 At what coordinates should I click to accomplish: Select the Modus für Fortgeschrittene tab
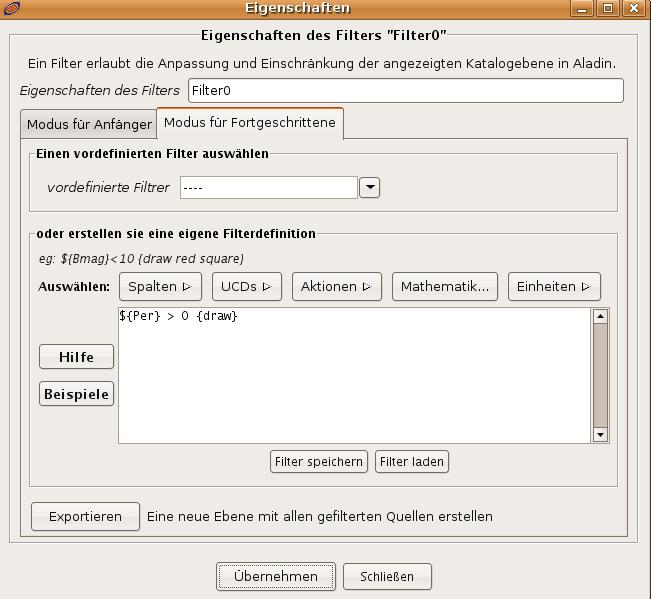tap(250, 123)
